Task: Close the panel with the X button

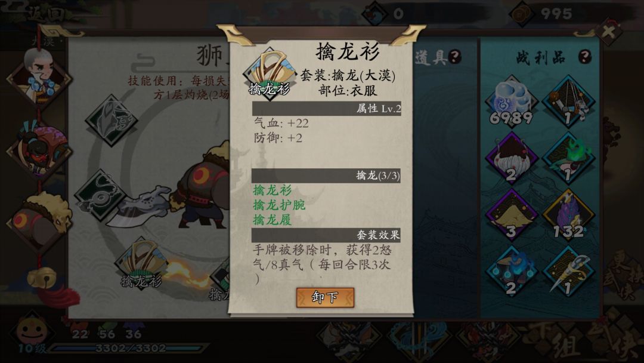Action: click(x=609, y=32)
